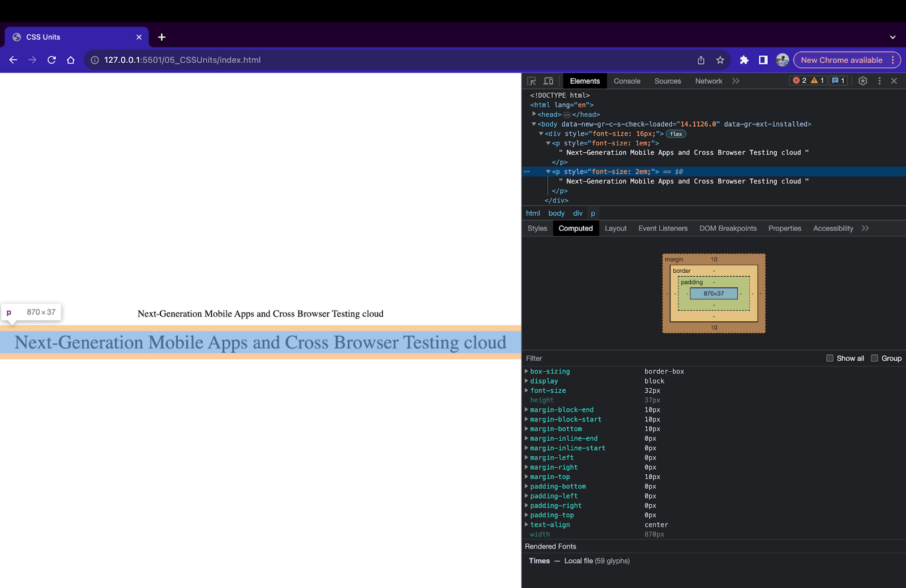Show more DevTools tabs chevron
The image size is (906, 588).
point(736,81)
